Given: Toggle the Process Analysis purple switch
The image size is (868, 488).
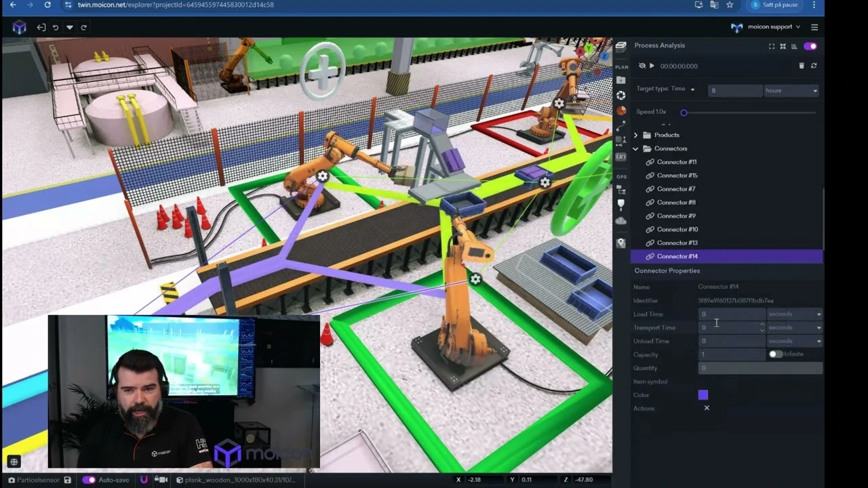Looking at the screenshot, I should coord(810,46).
